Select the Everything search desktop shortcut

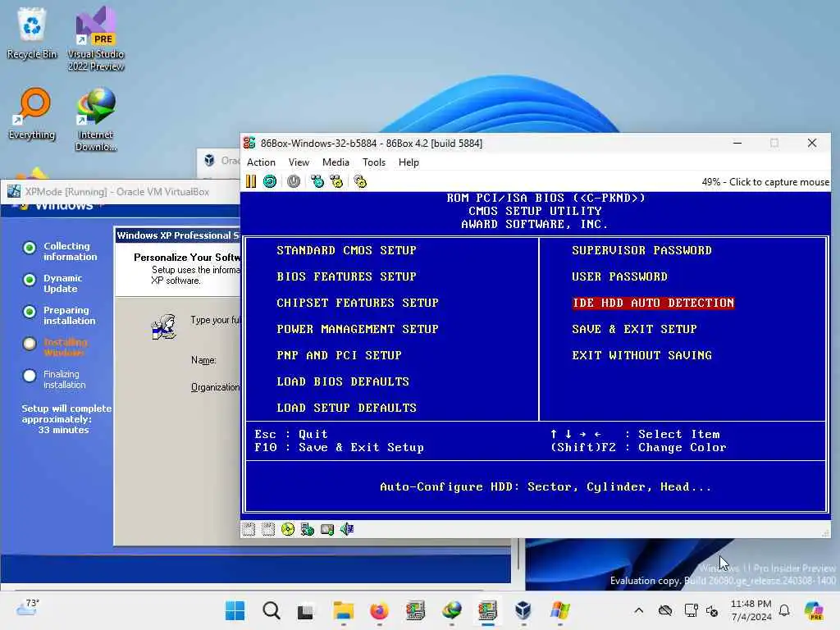tap(32, 113)
